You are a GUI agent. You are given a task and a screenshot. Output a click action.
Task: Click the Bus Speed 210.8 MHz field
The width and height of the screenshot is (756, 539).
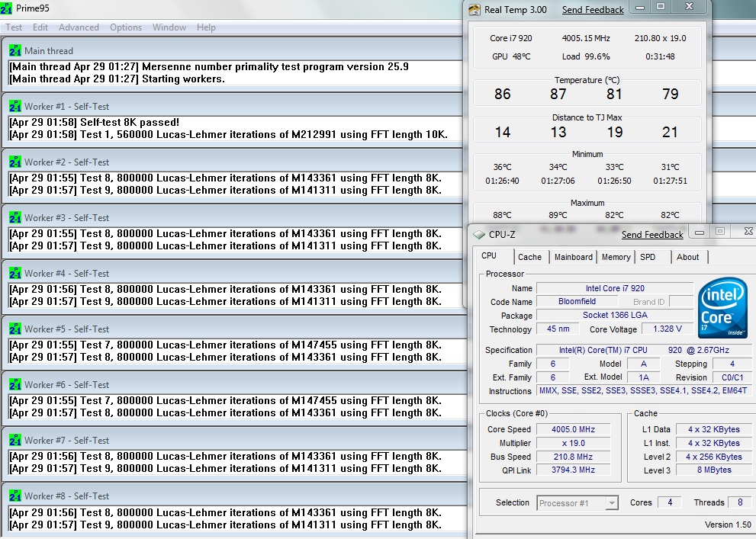click(x=573, y=457)
